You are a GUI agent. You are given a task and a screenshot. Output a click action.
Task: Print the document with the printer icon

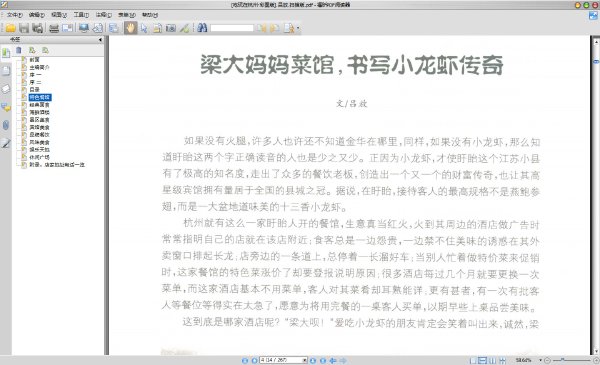[54, 28]
